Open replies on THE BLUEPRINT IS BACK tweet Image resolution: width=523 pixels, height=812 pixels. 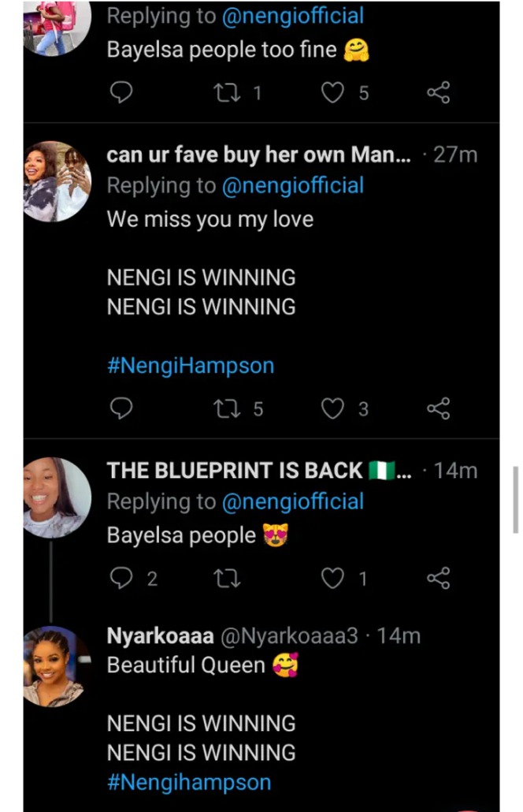[x=121, y=579]
